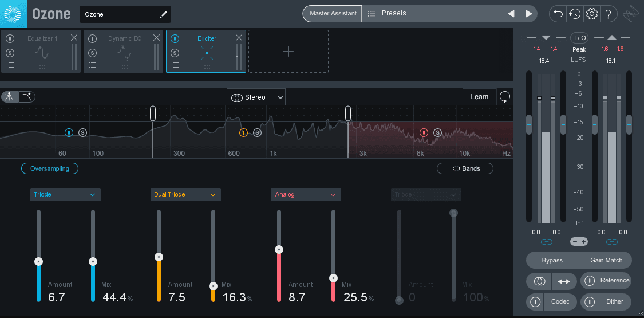This screenshot has width=644, height=318.
Task: Open the Presets list icon
Action: (x=372, y=14)
